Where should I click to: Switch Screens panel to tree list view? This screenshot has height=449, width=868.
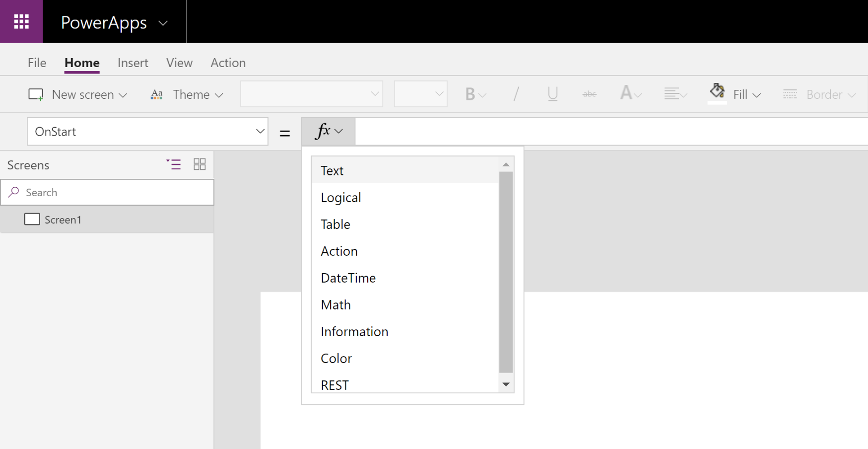174,164
